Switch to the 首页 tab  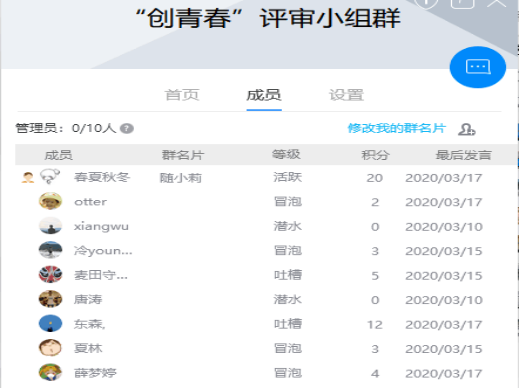[x=182, y=95]
